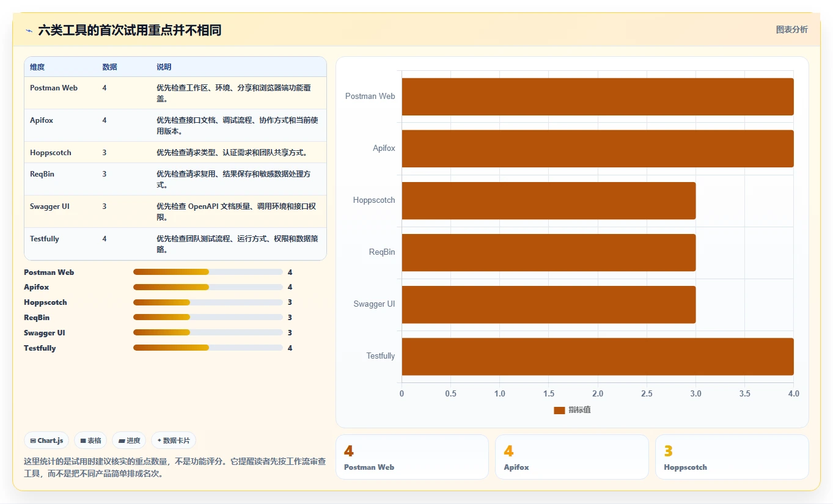Click the Postman Web progress bar
This screenshot has height=504, width=833.
tap(208, 272)
